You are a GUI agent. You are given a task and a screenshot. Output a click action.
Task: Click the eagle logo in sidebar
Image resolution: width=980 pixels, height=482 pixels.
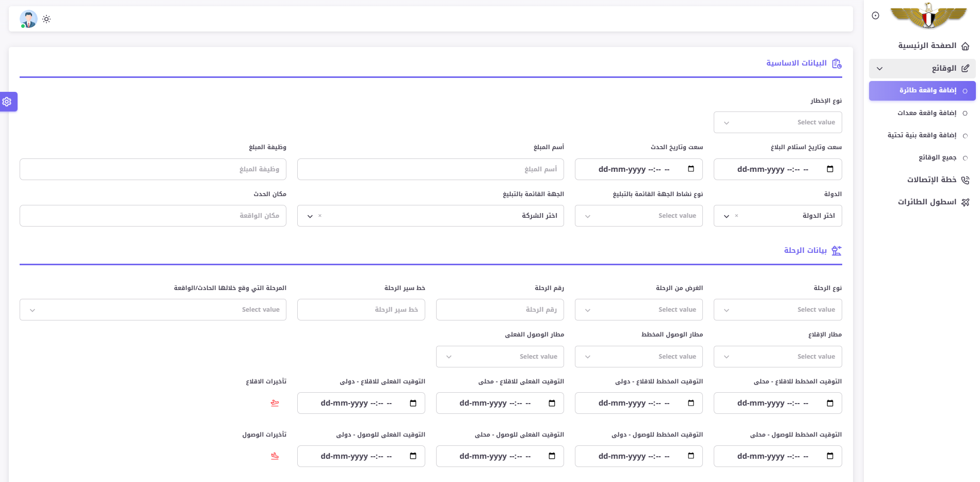pos(928,15)
